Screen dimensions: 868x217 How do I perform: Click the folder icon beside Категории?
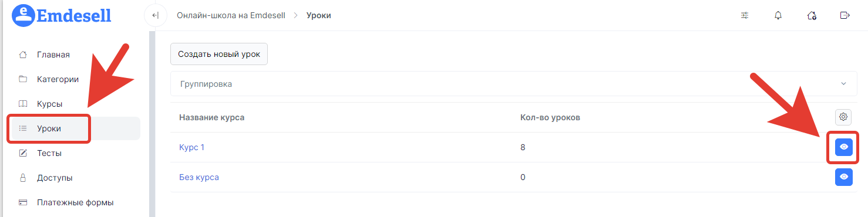tap(23, 79)
